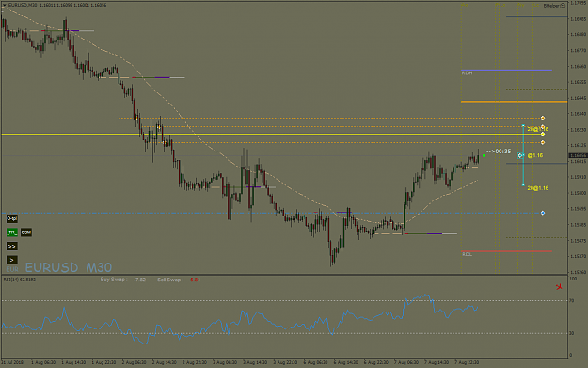This screenshot has width=588, height=368.
Task: Click the RSI scale label 70
Action: [x=571, y=301]
